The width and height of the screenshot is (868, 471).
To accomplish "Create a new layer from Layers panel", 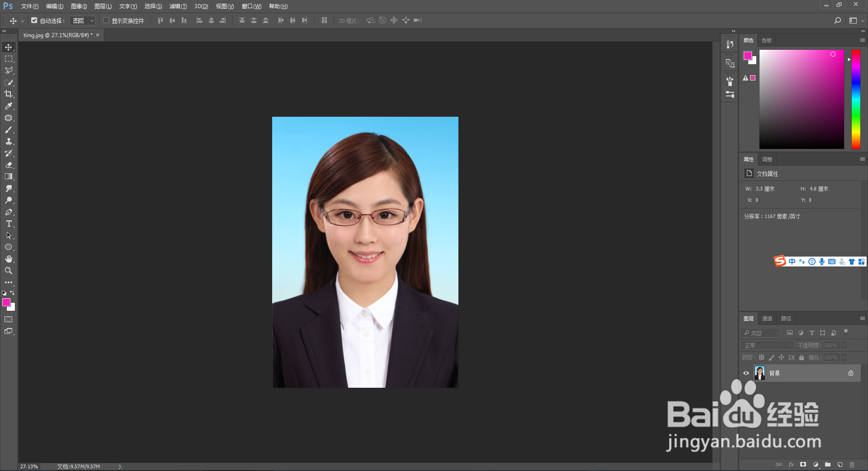I will coord(840,465).
